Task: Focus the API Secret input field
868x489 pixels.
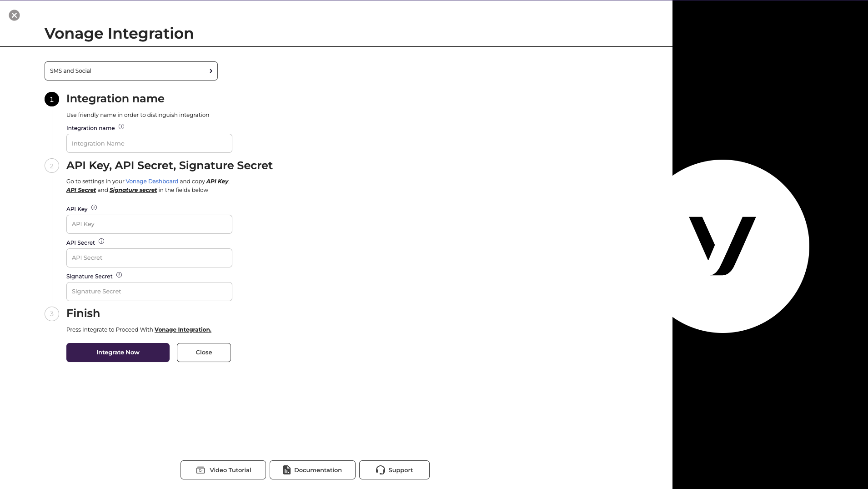Action: point(149,258)
